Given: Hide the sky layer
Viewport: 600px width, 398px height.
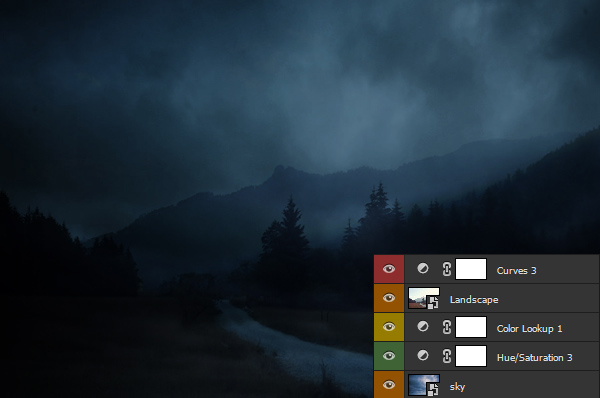Looking at the screenshot, I should coord(389,385).
